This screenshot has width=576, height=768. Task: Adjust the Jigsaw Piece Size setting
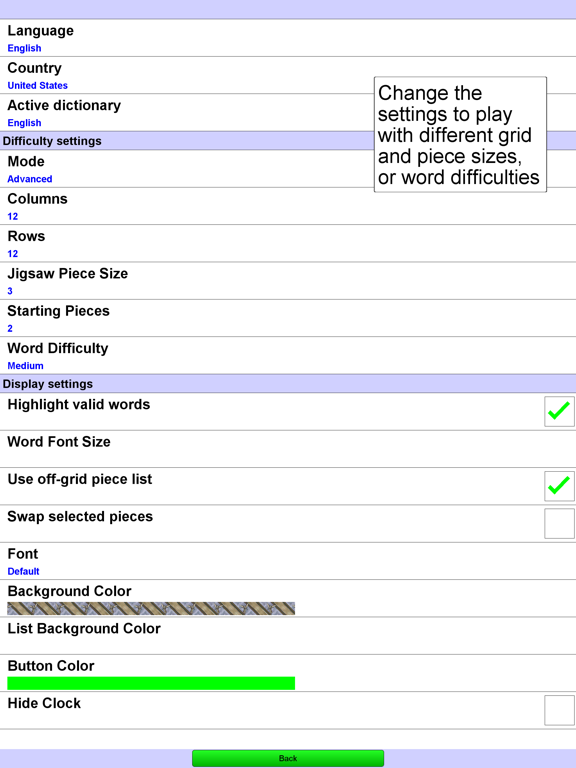point(288,281)
